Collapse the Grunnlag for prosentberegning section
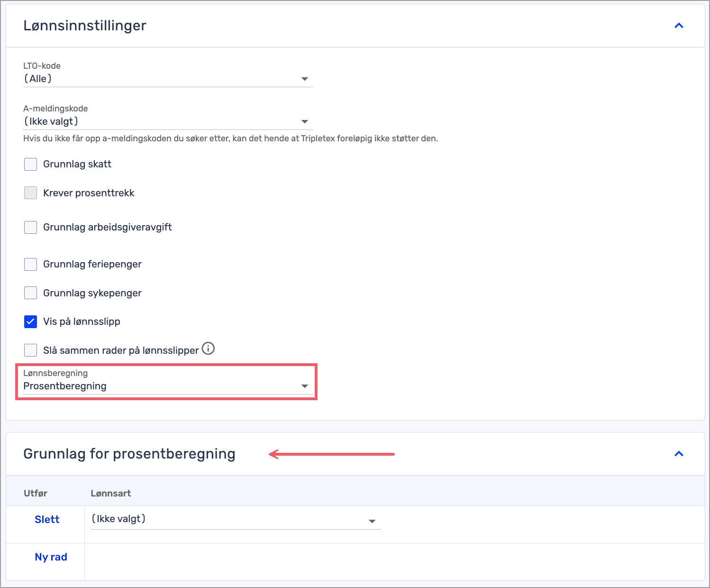 (x=679, y=454)
